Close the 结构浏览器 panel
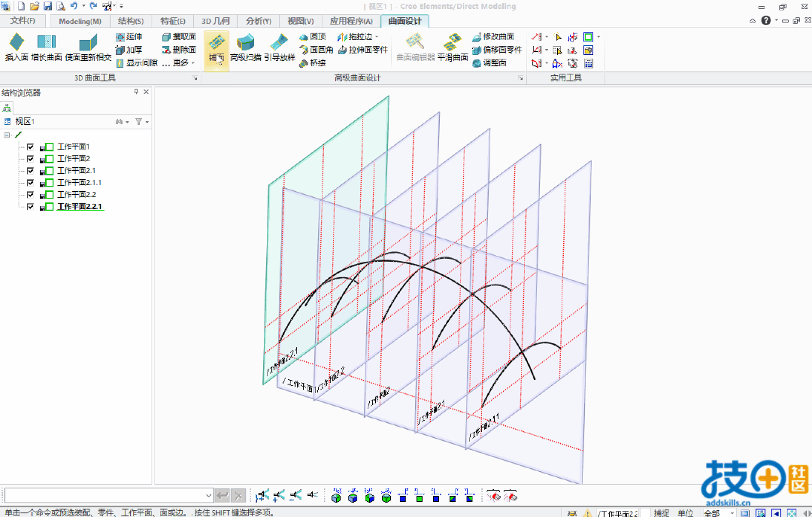 click(146, 92)
